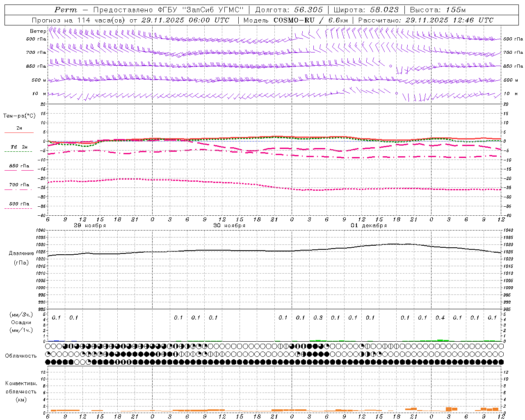Screen dimensions: 525x420
Task: Click "700 гПа" in the temperature legend
Action: coord(19,185)
